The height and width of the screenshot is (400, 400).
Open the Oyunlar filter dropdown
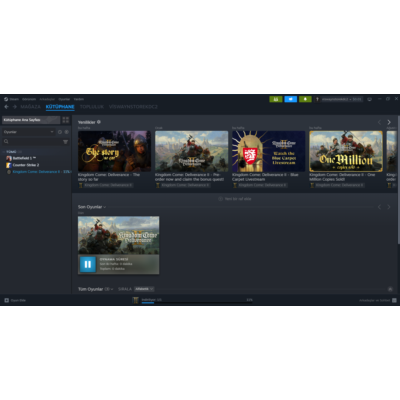pos(29,132)
